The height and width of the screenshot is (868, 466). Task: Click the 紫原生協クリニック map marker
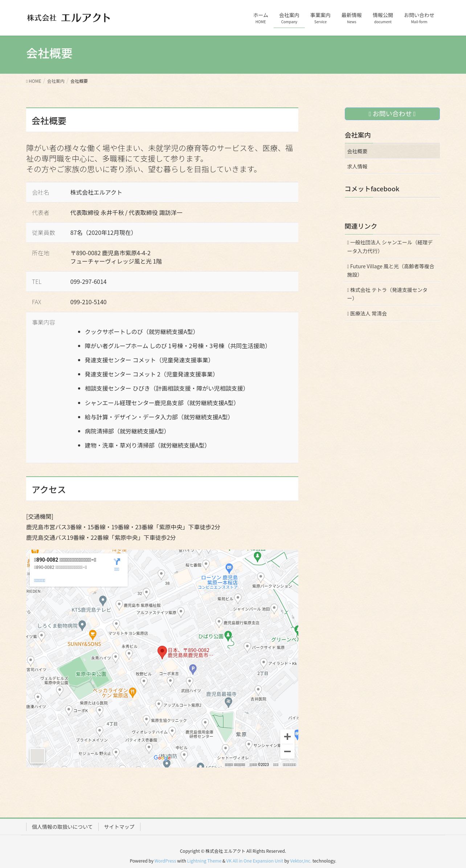click(x=146, y=720)
